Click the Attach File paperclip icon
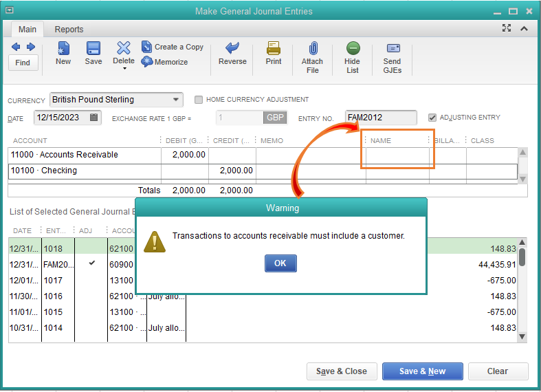The image size is (541, 392). click(x=313, y=48)
